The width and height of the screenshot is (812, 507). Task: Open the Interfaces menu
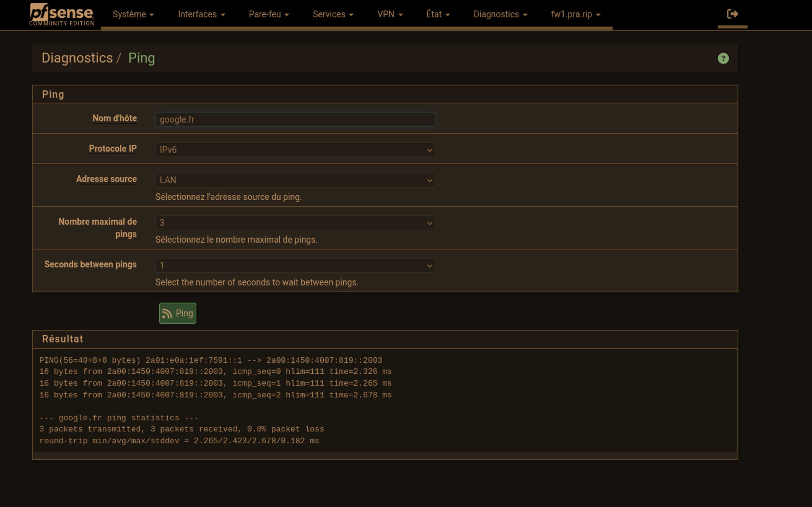(x=202, y=15)
